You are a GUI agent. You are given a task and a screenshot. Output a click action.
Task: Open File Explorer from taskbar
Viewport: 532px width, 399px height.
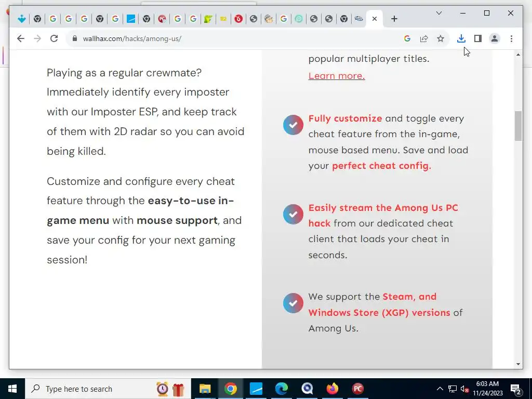[x=205, y=389]
